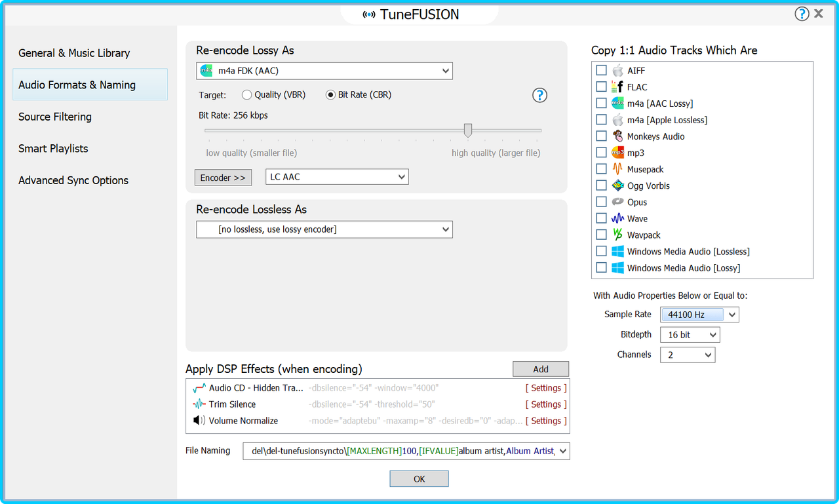The image size is (839, 504).
Task: Open Smart Playlists section
Action: (x=53, y=149)
